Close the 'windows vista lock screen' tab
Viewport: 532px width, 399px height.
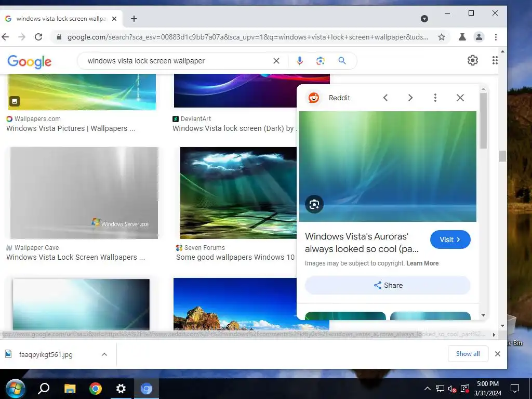[x=114, y=19]
